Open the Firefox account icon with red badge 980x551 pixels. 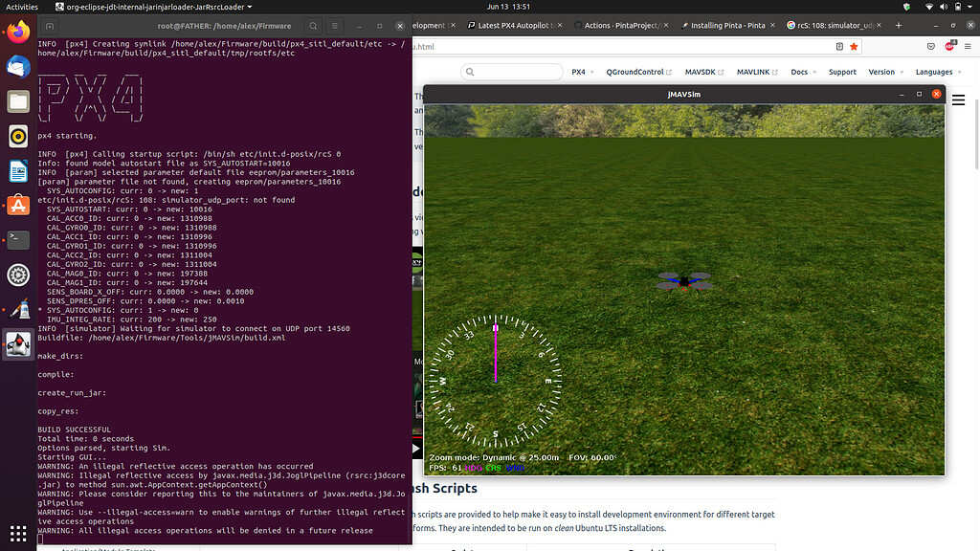[x=948, y=45]
